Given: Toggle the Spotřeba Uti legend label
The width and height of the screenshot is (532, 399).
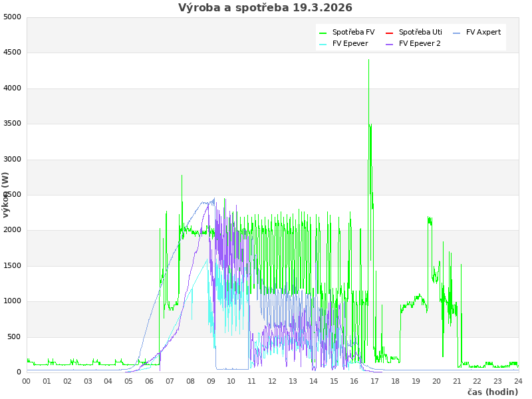Looking at the screenshot, I should pos(420,32).
